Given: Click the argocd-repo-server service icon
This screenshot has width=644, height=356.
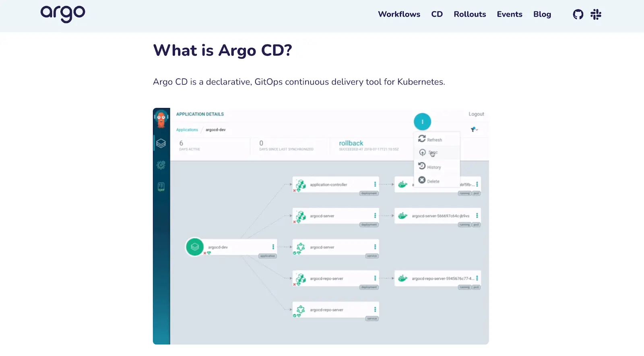Looking at the screenshot, I should pos(301,309).
